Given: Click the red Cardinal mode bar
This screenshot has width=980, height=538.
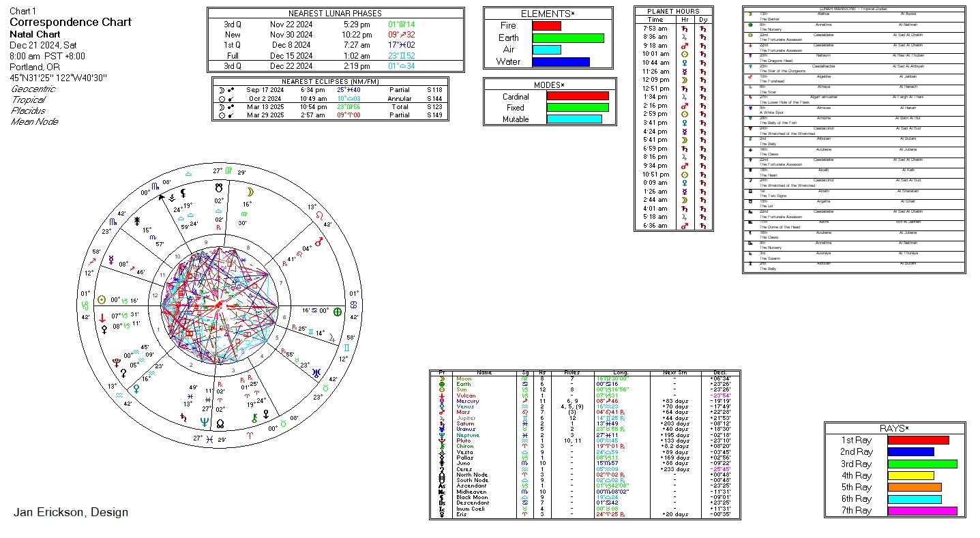Looking at the screenshot, I should pos(578,96).
